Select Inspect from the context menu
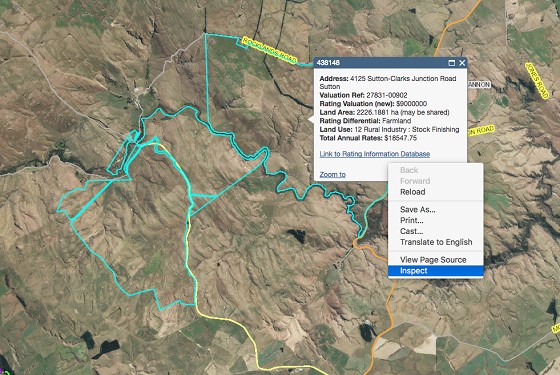 (436, 271)
